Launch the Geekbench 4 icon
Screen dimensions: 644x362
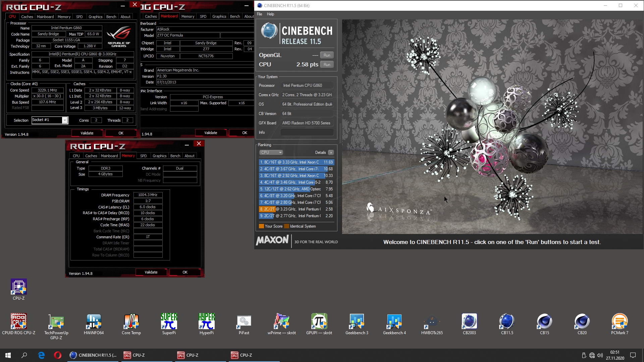click(x=394, y=324)
